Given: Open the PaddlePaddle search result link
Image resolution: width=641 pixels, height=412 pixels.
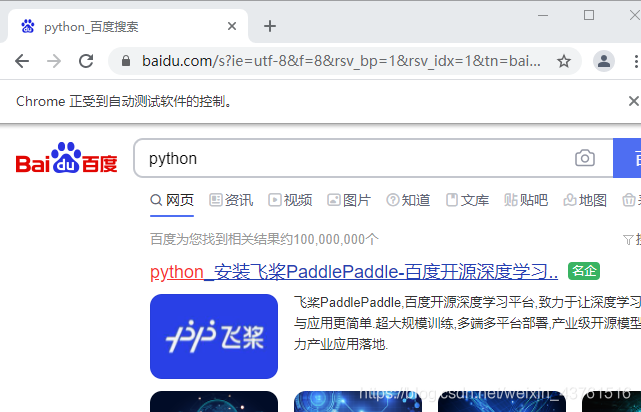Looking at the screenshot, I should point(354,272).
